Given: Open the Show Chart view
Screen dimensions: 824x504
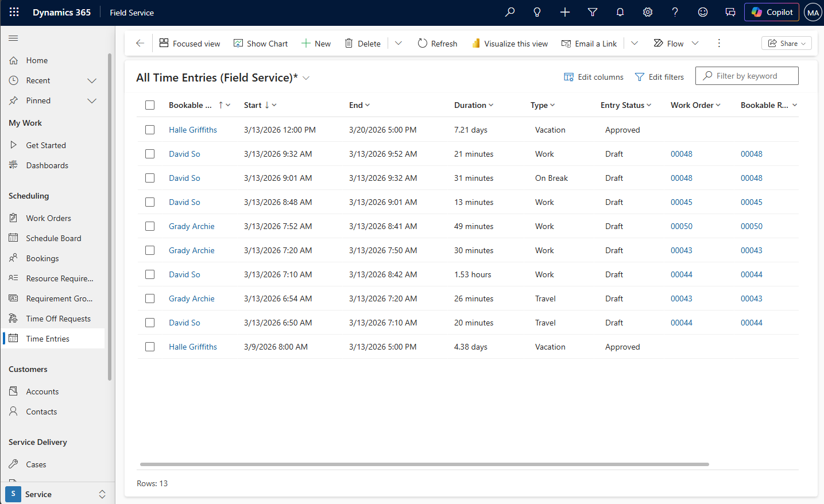Looking at the screenshot, I should point(261,43).
